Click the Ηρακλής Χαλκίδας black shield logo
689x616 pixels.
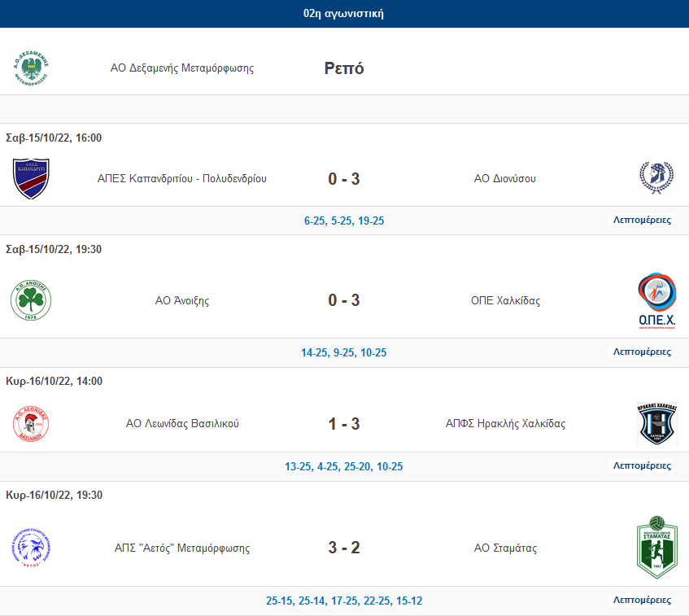(x=657, y=423)
